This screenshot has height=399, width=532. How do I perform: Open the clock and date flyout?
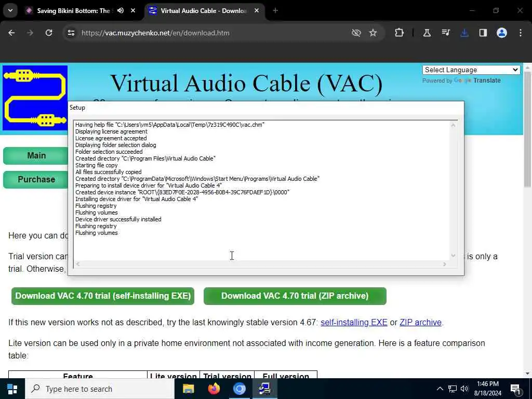[487, 389]
